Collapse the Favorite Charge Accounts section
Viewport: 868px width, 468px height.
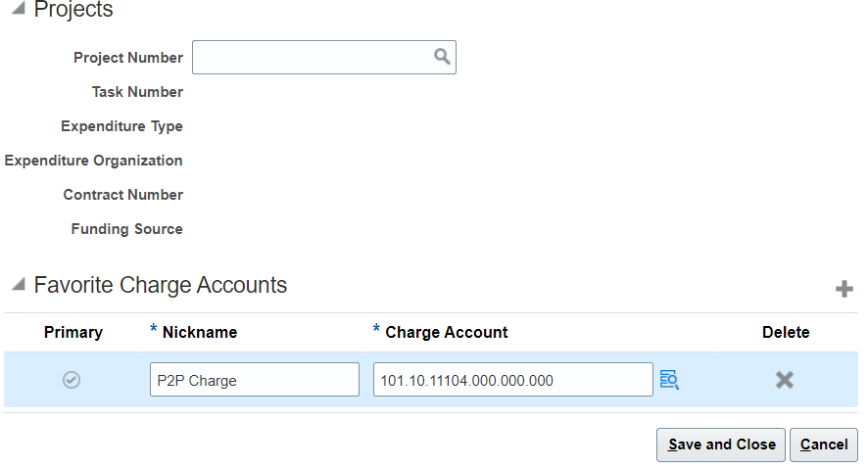click(19, 284)
